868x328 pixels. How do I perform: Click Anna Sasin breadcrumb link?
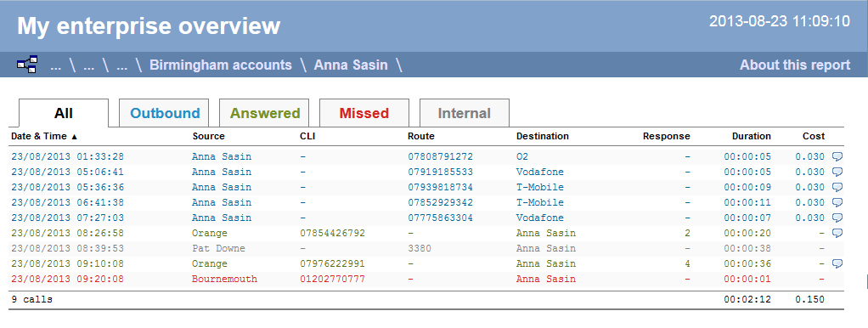(x=351, y=65)
